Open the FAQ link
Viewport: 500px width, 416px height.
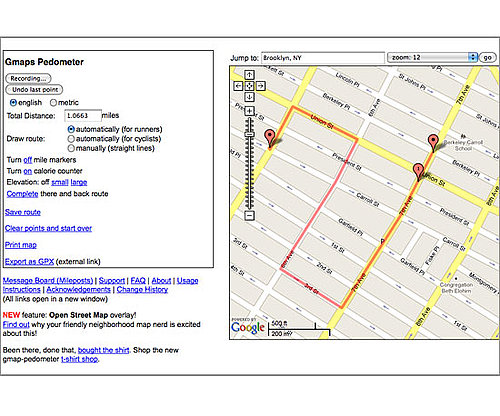(138, 281)
